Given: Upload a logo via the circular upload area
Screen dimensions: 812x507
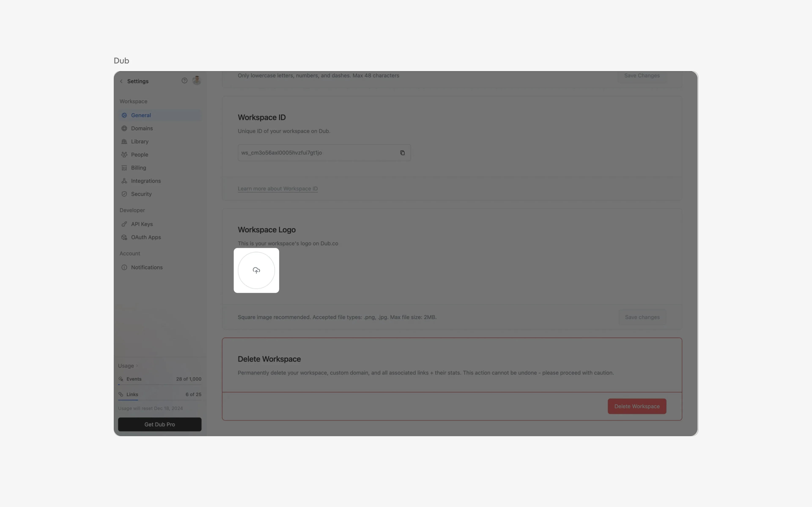Looking at the screenshot, I should click(x=256, y=271).
